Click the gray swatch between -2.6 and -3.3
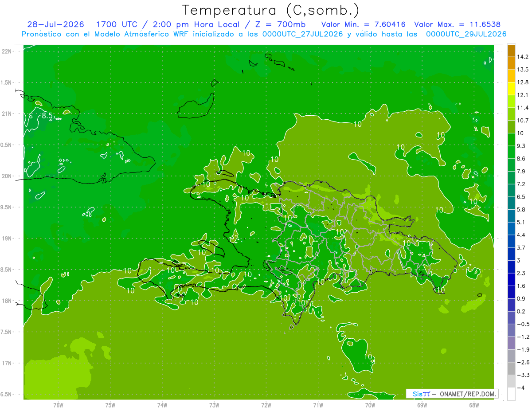This screenshot has width=532, height=411. coord(511,368)
